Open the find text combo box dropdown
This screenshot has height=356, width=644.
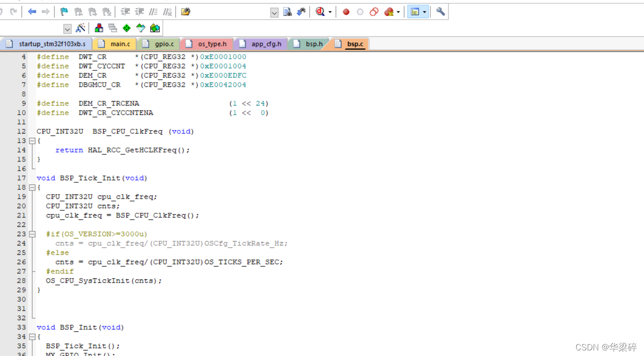[274, 13]
